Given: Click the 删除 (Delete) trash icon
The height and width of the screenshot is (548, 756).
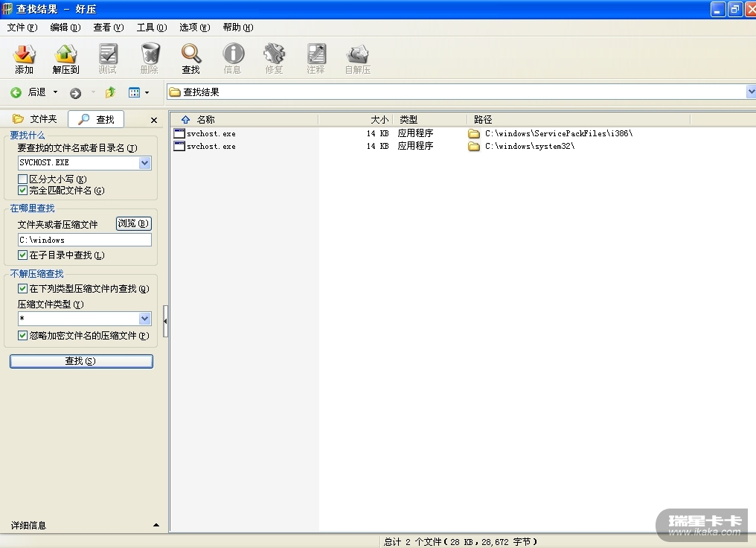Looking at the screenshot, I should (150, 59).
